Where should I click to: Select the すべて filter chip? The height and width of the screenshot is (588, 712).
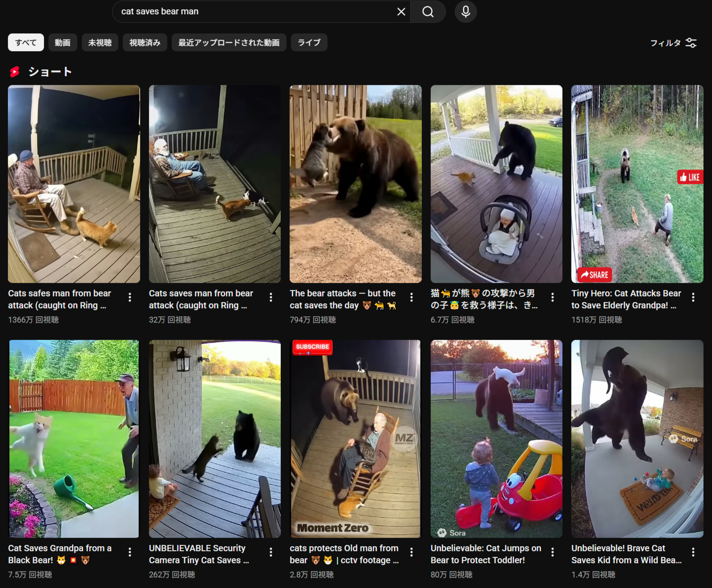[x=26, y=43]
